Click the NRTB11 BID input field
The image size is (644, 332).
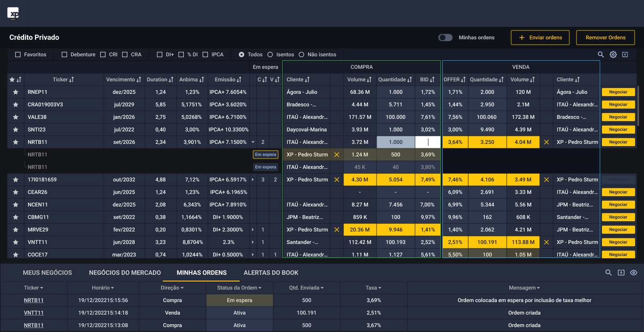pyautogui.click(x=428, y=142)
